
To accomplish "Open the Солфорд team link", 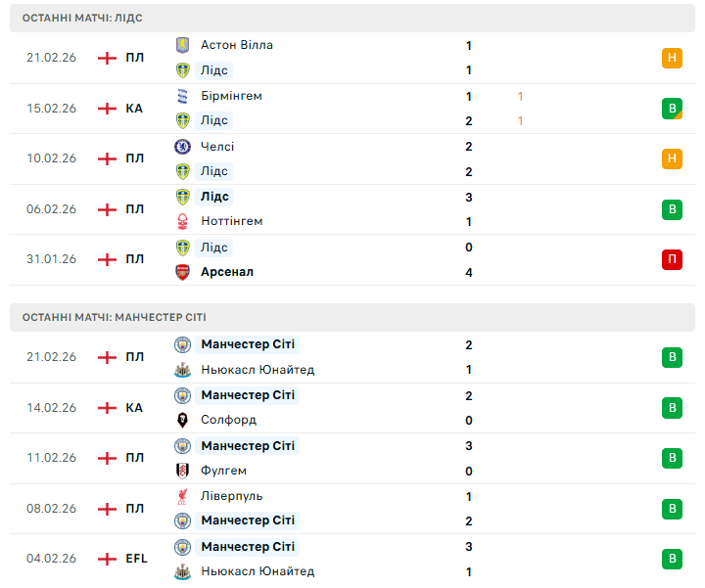I will coord(228,420).
